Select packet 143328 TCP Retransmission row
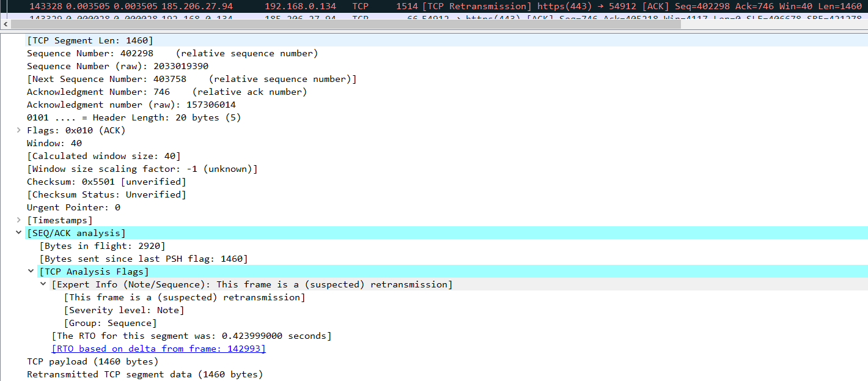Image resolution: width=868 pixels, height=381 pixels. point(428,6)
